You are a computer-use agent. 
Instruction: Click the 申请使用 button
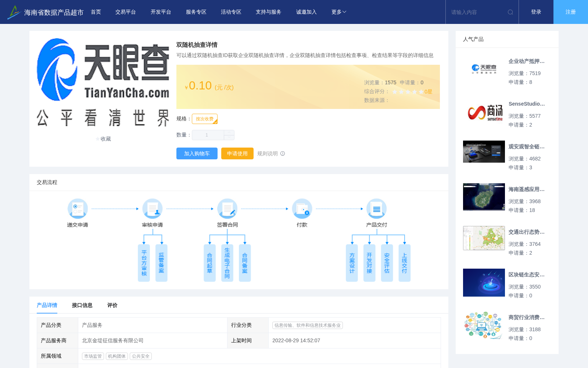click(x=237, y=153)
